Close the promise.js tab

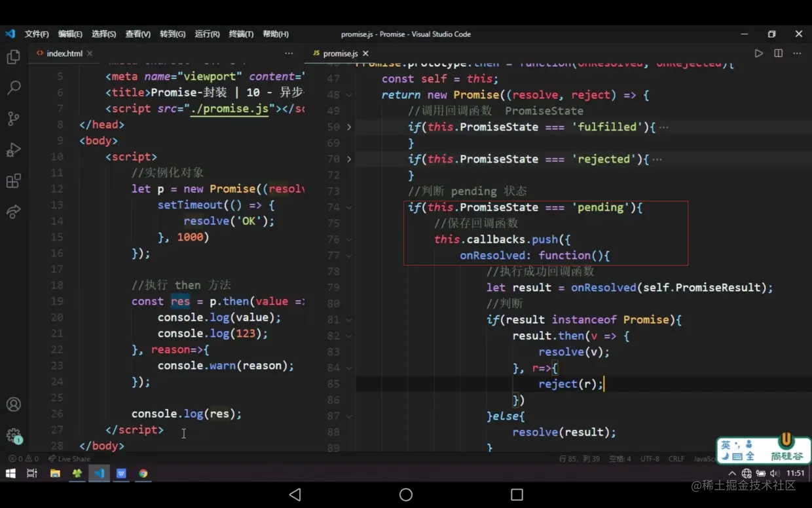(365, 54)
